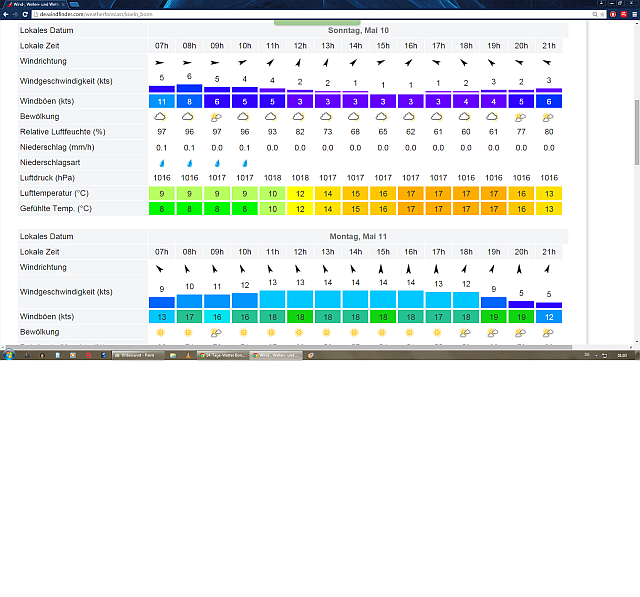The image size is (640, 597).
Task: Click the Monday 21h wind direction arrow
Action: 548,268
